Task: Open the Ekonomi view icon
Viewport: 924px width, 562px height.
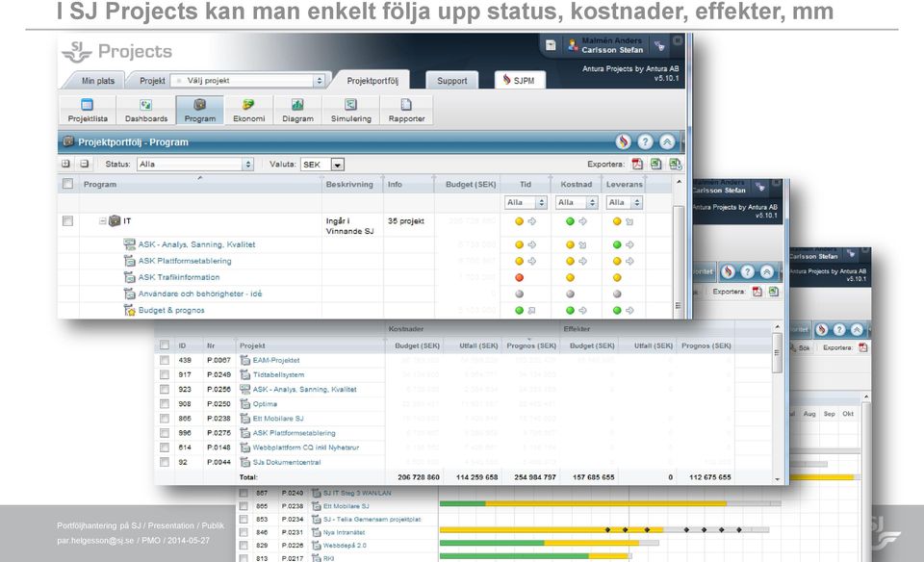Action: click(248, 104)
